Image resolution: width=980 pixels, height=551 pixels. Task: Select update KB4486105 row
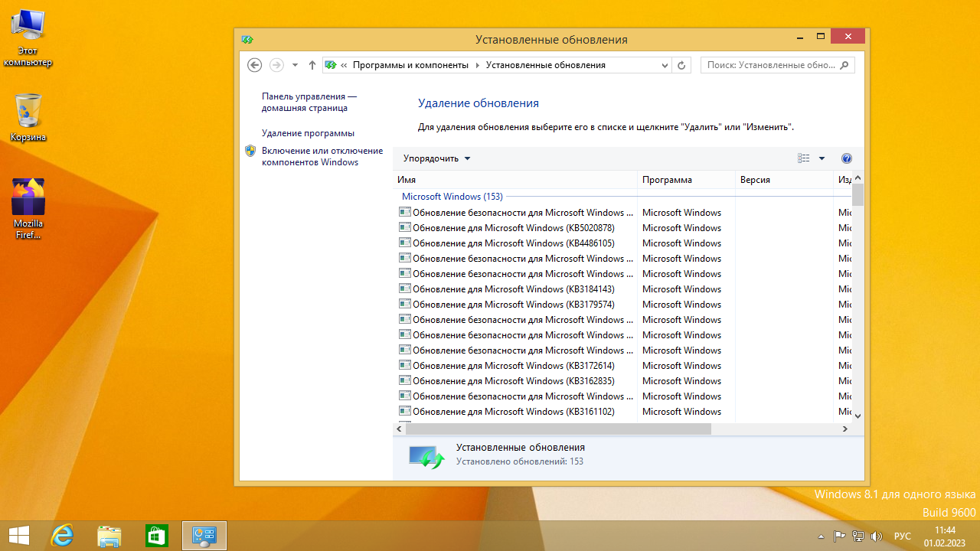(625, 243)
